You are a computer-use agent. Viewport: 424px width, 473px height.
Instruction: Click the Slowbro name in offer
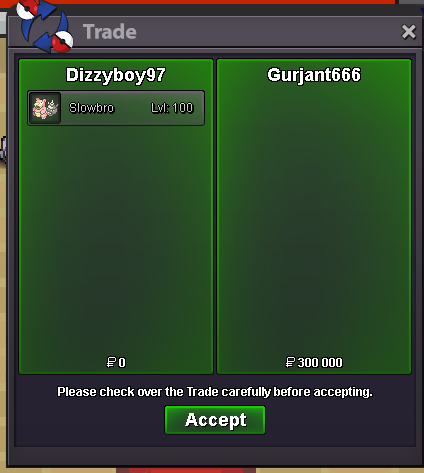[x=92, y=108]
